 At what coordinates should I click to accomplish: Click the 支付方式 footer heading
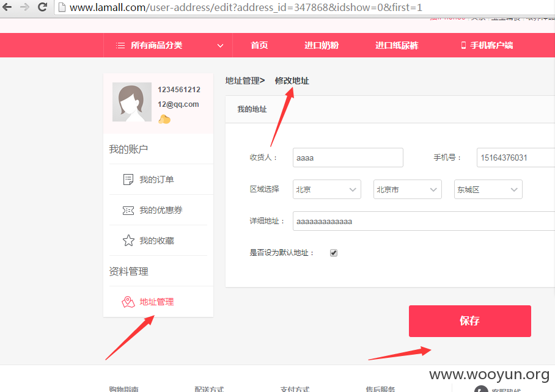(295, 389)
